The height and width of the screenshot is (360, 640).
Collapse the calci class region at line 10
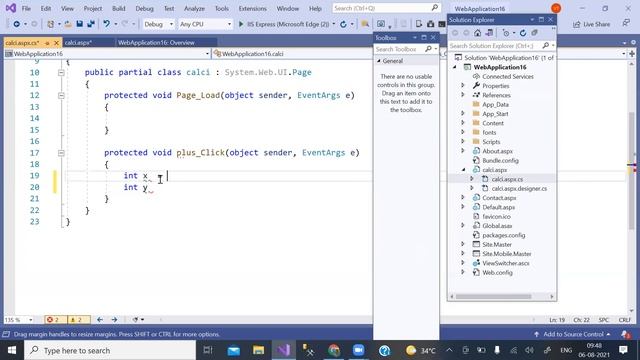point(61,72)
